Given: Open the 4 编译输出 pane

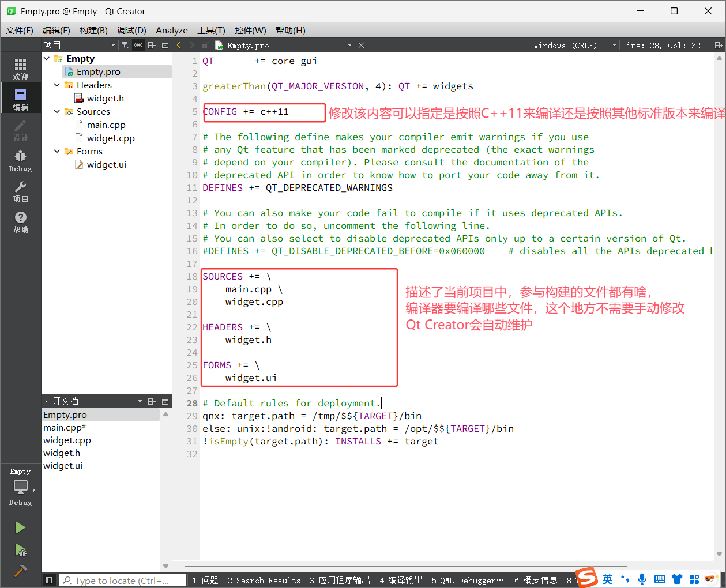Looking at the screenshot, I should (401, 580).
